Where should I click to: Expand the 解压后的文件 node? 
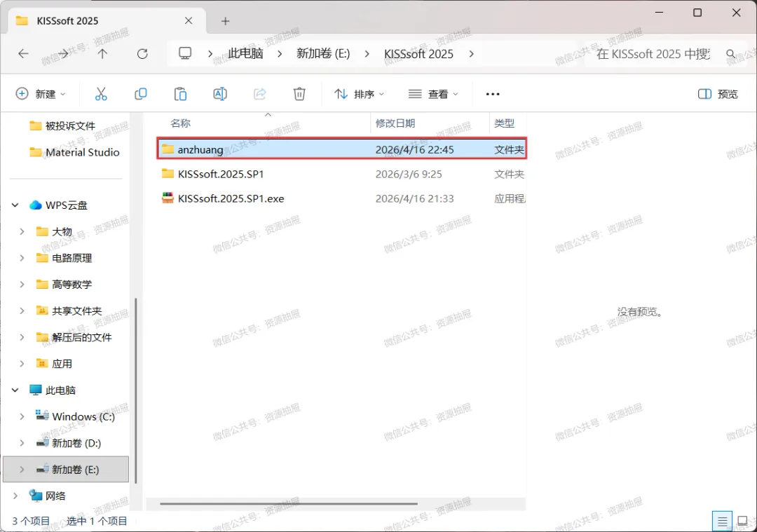coord(22,337)
